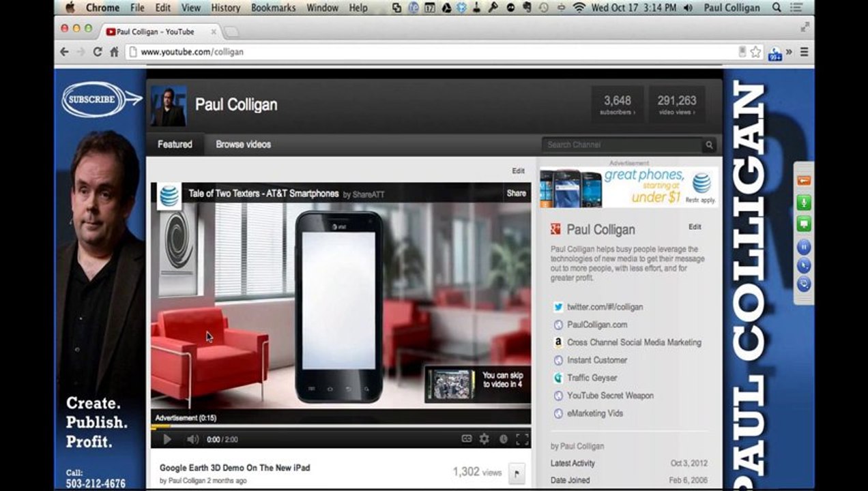Open the 3,648 subscribers counter
Image resolution: width=868 pixels, height=491 pixels.
click(618, 104)
